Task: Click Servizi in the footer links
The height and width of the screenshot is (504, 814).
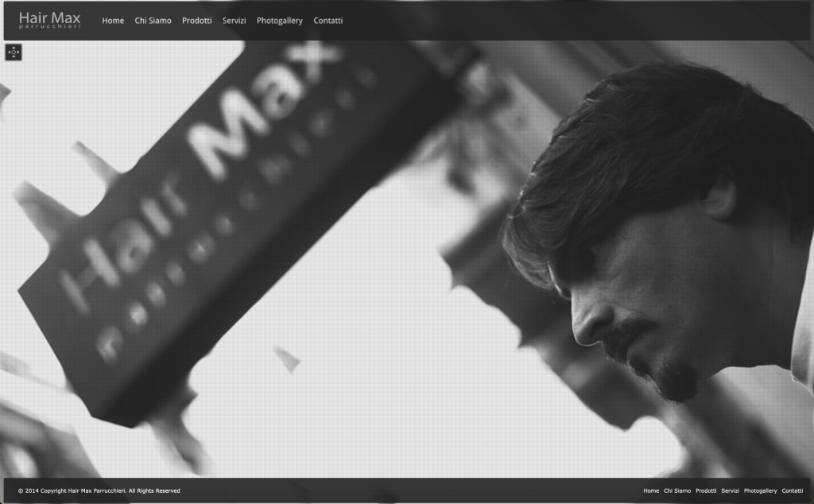Action: [x=730, y=491]
